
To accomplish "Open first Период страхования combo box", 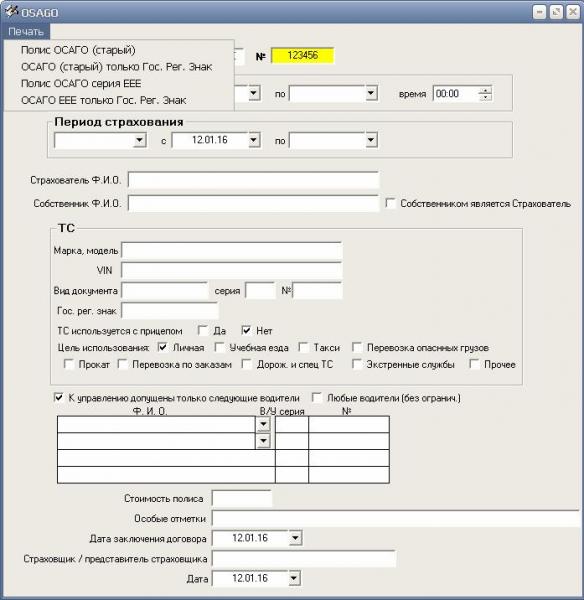I will 140,140.
